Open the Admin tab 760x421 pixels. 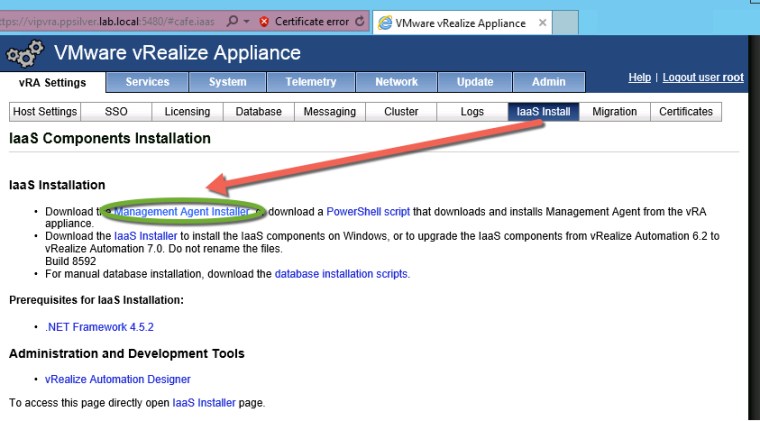click(x=549, y=82)
